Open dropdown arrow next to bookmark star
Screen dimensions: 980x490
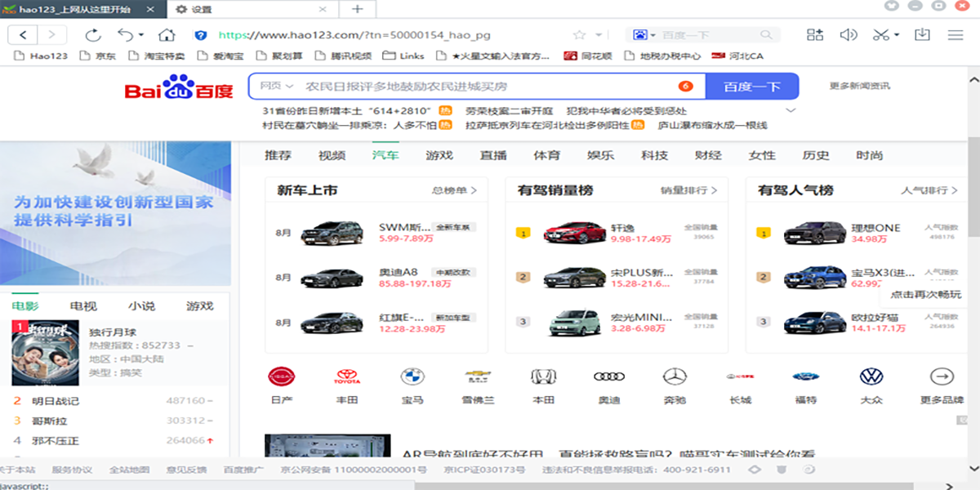(599, 35)
